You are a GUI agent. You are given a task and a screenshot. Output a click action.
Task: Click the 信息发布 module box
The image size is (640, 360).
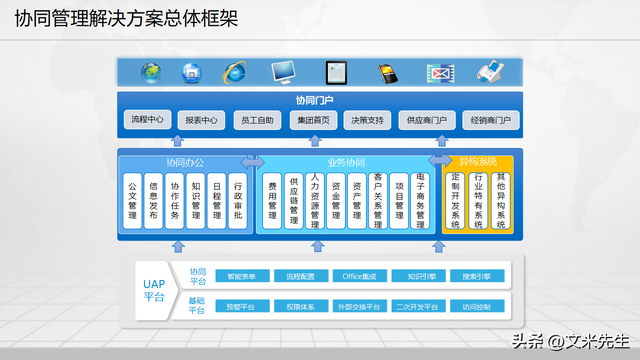(153, 200)
